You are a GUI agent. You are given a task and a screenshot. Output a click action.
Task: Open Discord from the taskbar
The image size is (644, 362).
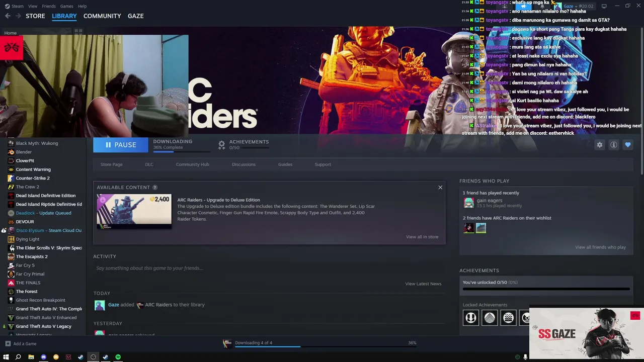point(43,357)
